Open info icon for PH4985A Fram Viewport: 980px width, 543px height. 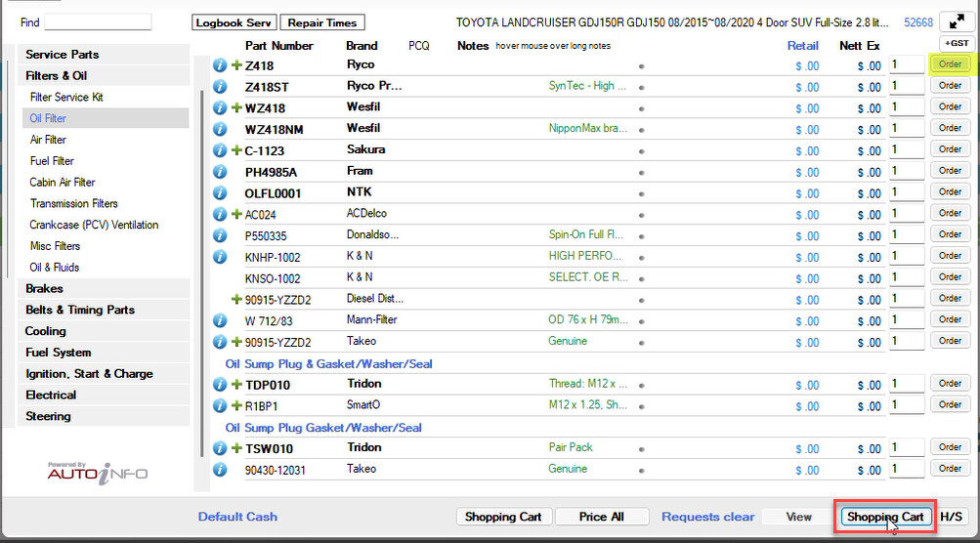(x=220, y=171)
